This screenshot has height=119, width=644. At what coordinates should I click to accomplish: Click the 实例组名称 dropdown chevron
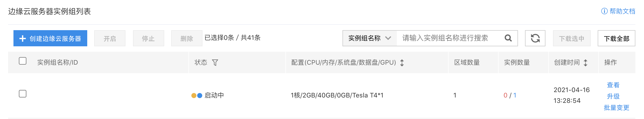pos(388,38)
